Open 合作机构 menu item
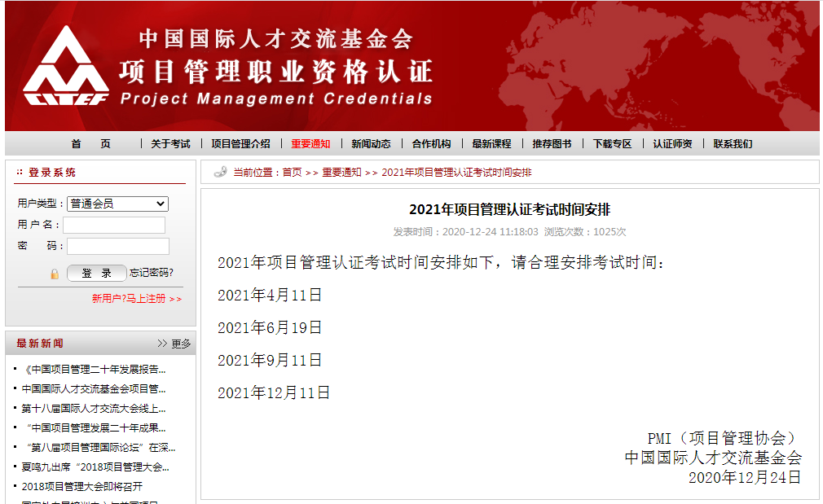The height and width of the screenshot is (504, 823). tap(431, 143)
